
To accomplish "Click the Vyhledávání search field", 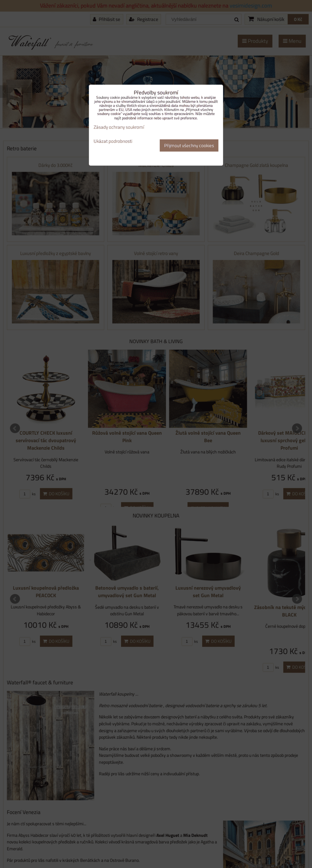I will point(199,19).
